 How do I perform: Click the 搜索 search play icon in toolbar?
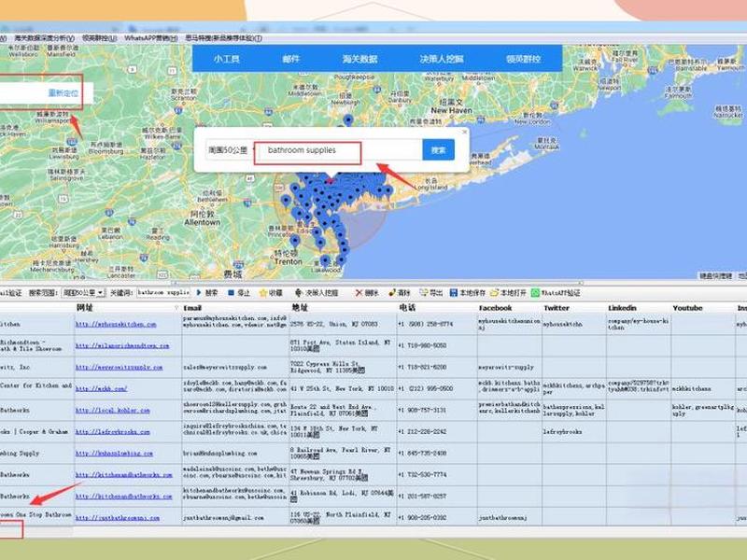pyautogui.click(x=199, y=292)
